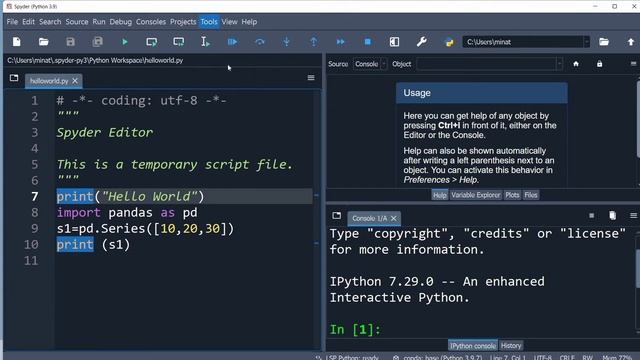
Task: Open the File menu
Action: click(x=12, y=22)
